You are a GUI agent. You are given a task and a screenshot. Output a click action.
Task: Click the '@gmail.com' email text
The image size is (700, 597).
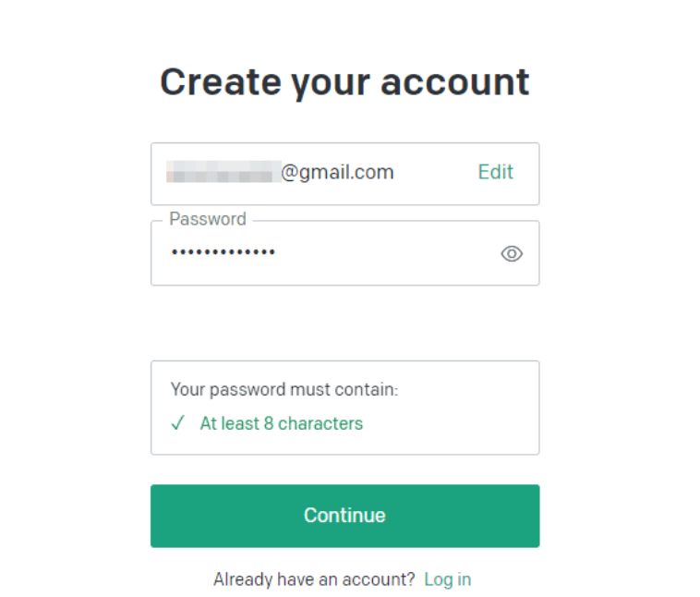tap(337, 173)
